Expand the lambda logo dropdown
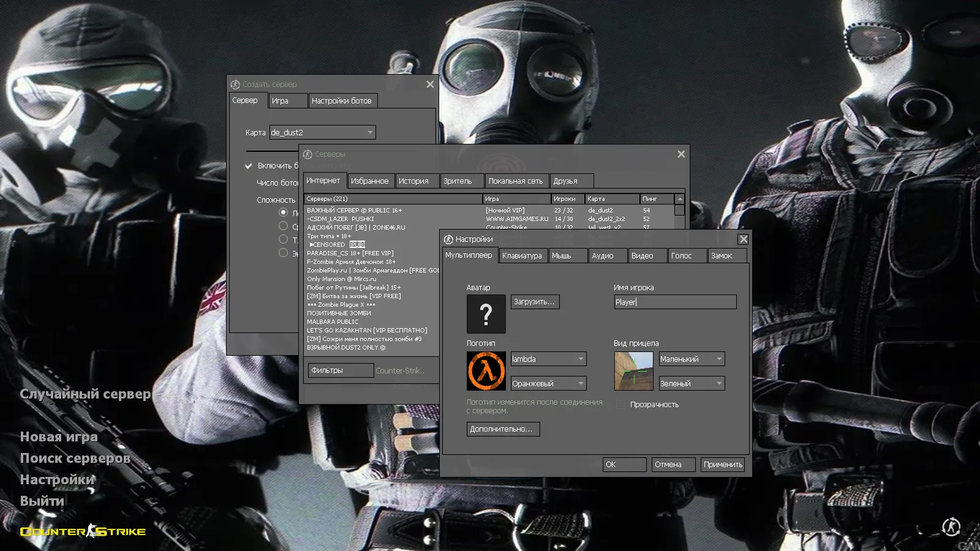The image size is (980, 551). (549, 359)
